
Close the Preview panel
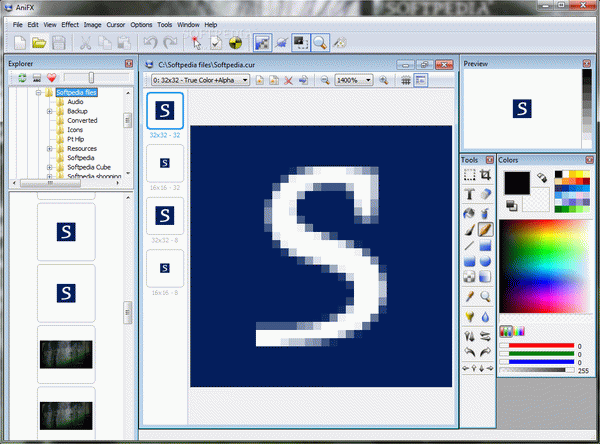587,64
